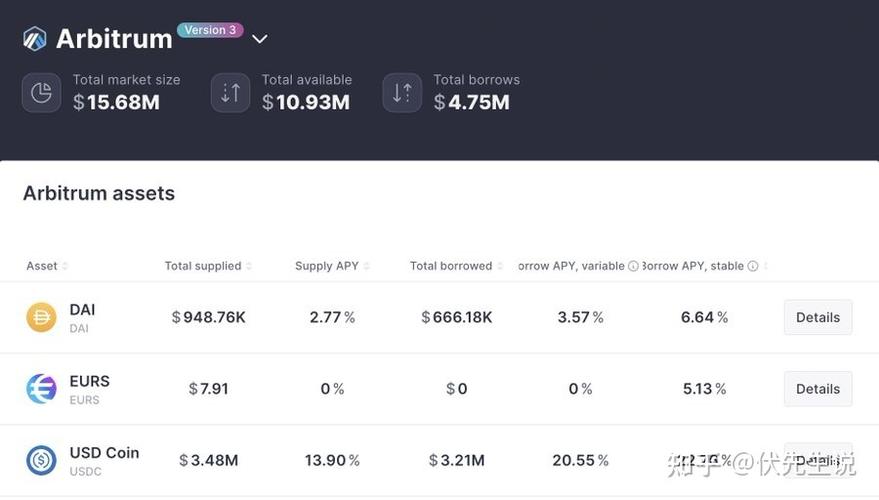Sort by Borrow APY, stable column
Image resolution: width=879 pixels, height=500 pixels.
click(693, 266)
